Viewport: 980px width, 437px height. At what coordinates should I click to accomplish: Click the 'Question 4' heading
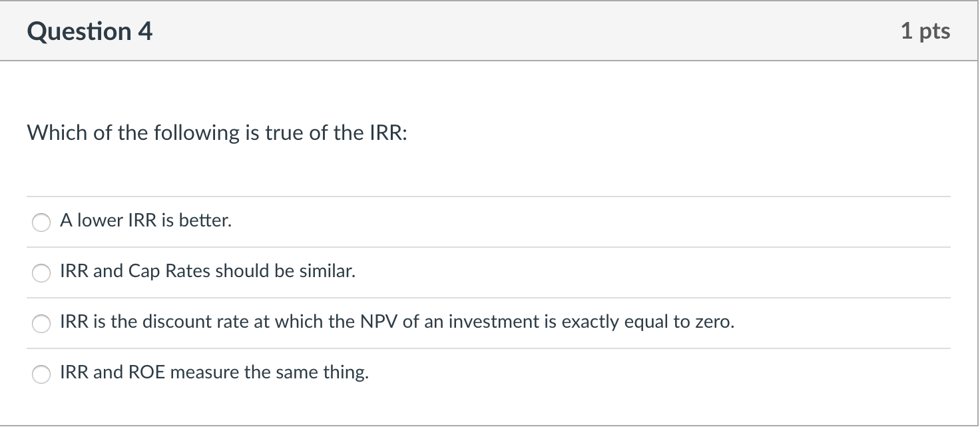90,31
